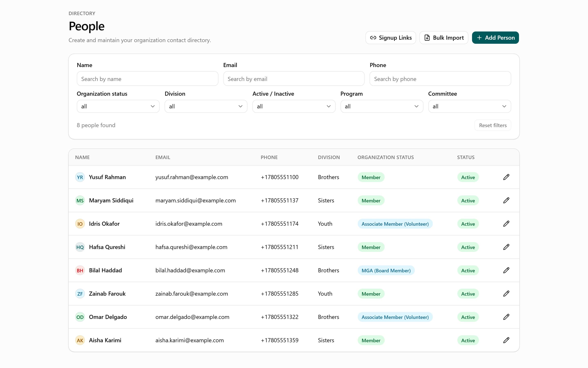Click the Bulk Import button
Viewport: 588px width, 368px height.
pyautogui.click(x=444, y=38)
